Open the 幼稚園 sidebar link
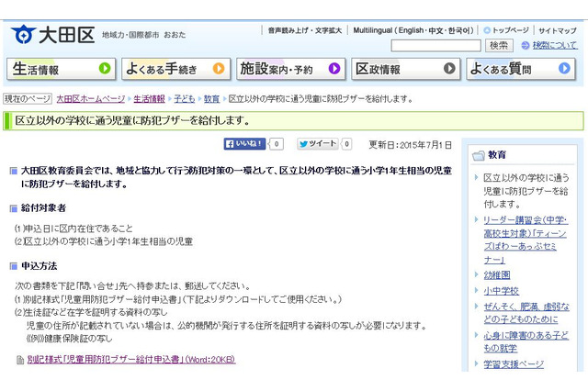The height and width of the screenshot is (391, 588). pyautogui.click(x=497, y=275)
